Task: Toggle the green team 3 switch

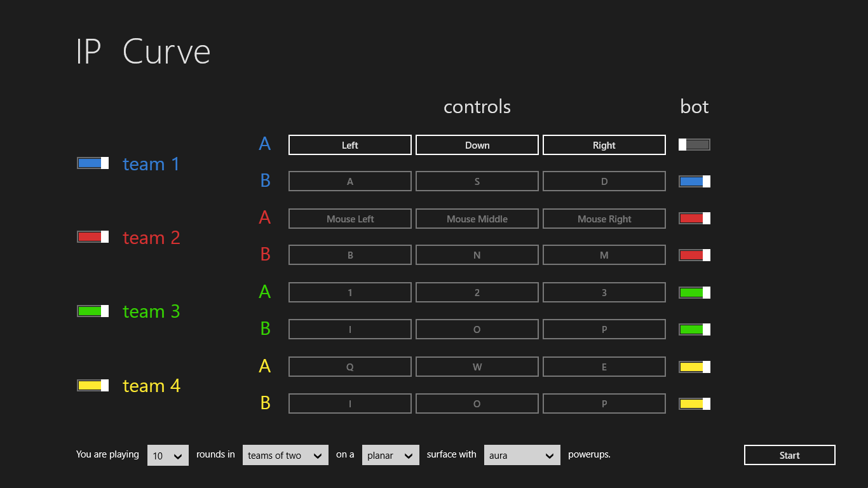Action: 93,311
